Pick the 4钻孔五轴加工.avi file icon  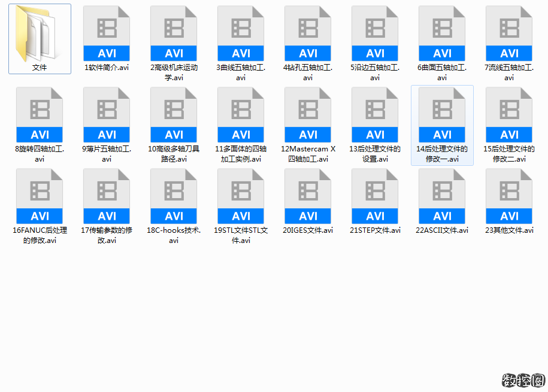[308, 34]
